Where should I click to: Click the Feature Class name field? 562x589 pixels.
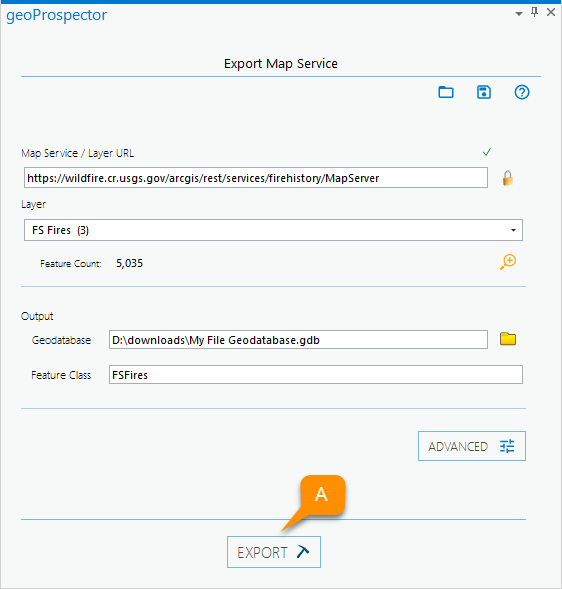click(x=316, y=375)
